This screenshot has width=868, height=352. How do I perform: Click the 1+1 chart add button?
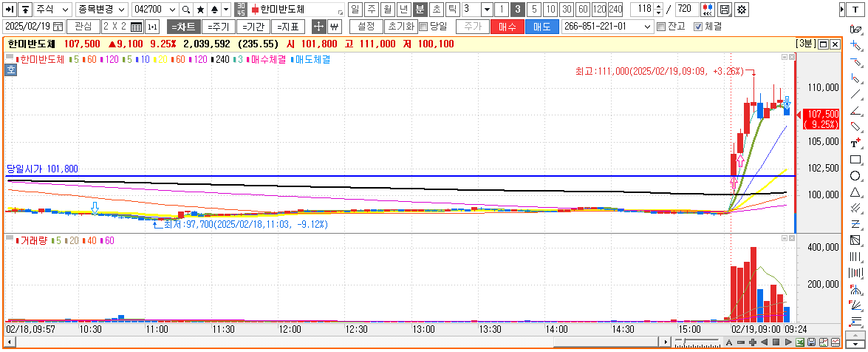point(152,27)
